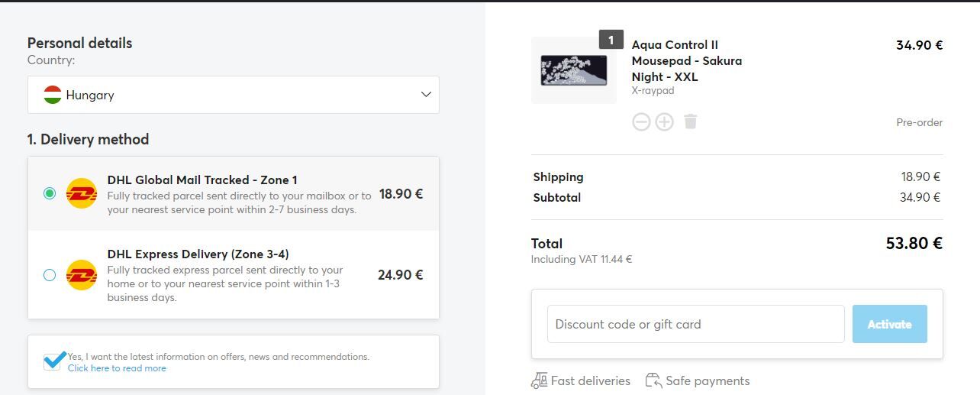This screenshot has width=980, height=395.
Task: Click the DHL logo for Global Mail Tracked
Action: tap(82, 193)
